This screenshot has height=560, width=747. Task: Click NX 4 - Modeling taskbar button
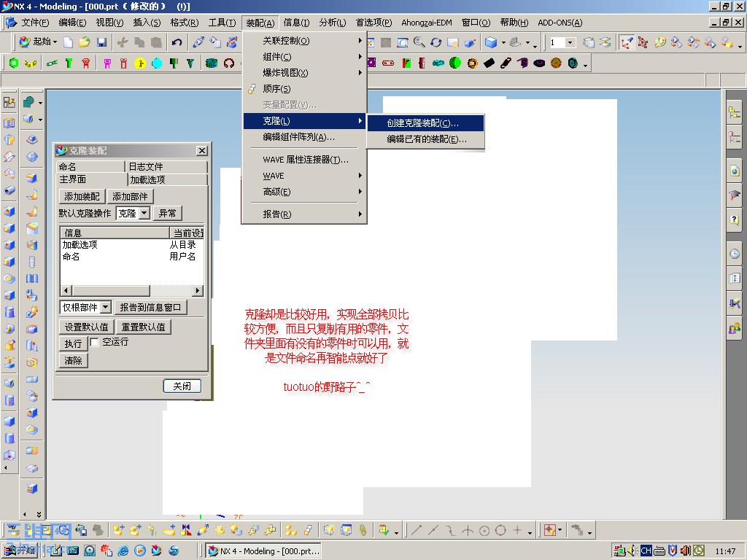(x=264, y=551)
